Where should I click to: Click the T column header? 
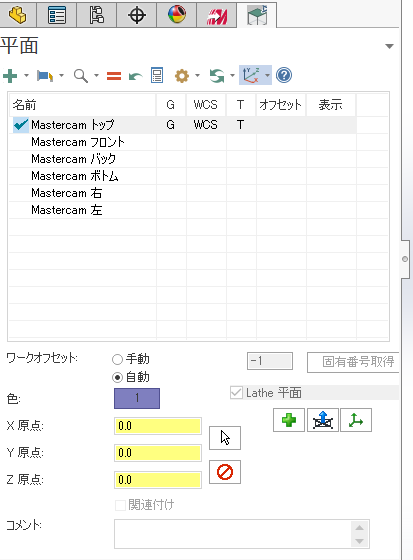click(x=241, y=105)
